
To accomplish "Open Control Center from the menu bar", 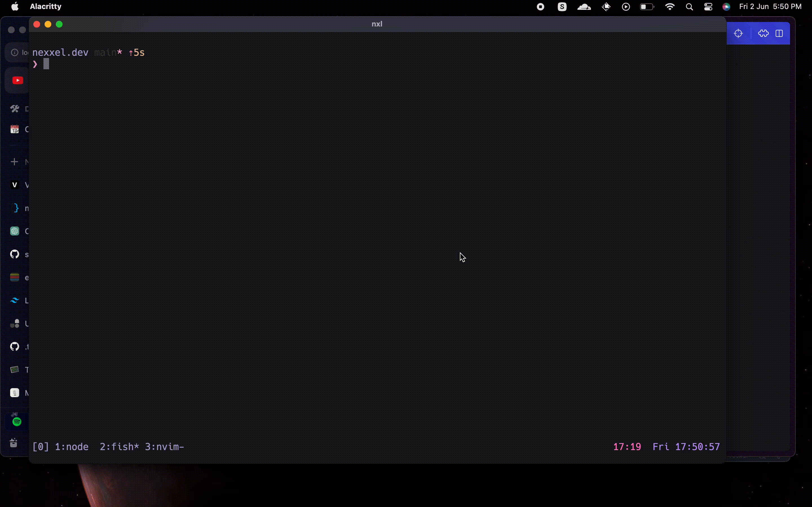I will click(x=708, y=6).
